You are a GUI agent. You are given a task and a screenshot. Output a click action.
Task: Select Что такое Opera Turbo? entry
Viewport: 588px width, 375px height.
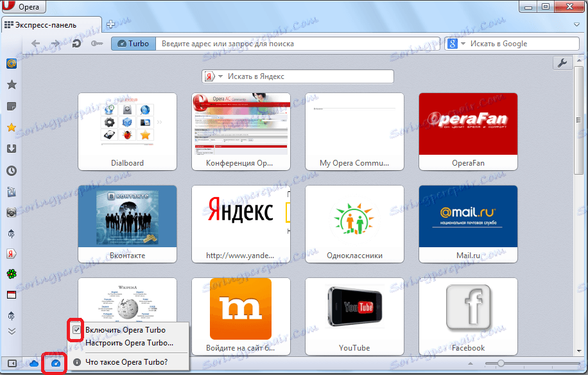[126, 362]
